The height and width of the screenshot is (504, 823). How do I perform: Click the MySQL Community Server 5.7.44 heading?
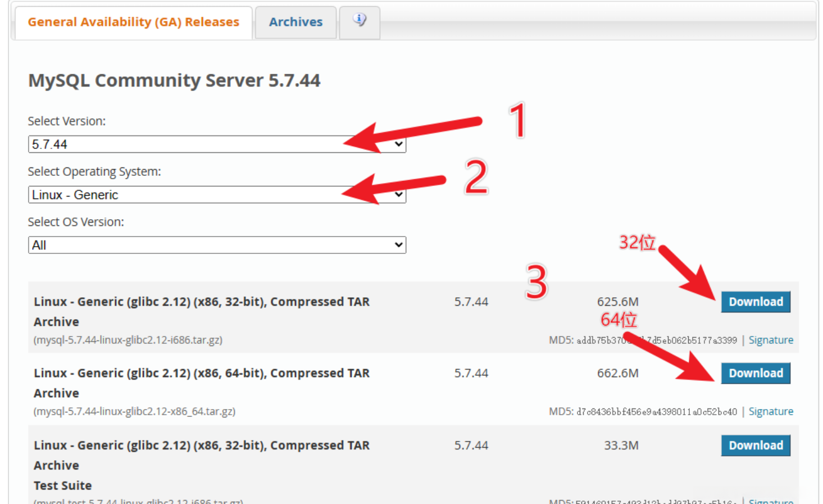click(x=174, y=80)
